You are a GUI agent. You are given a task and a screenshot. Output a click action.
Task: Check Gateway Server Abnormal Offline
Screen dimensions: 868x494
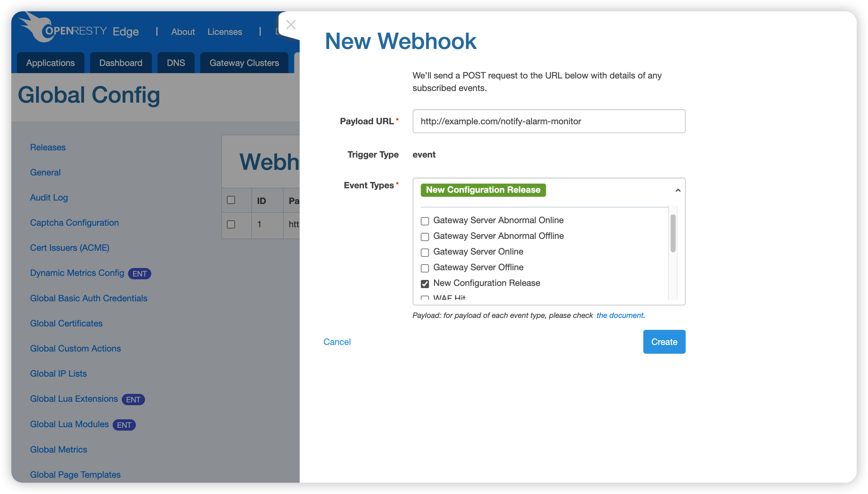coord(425,236)
